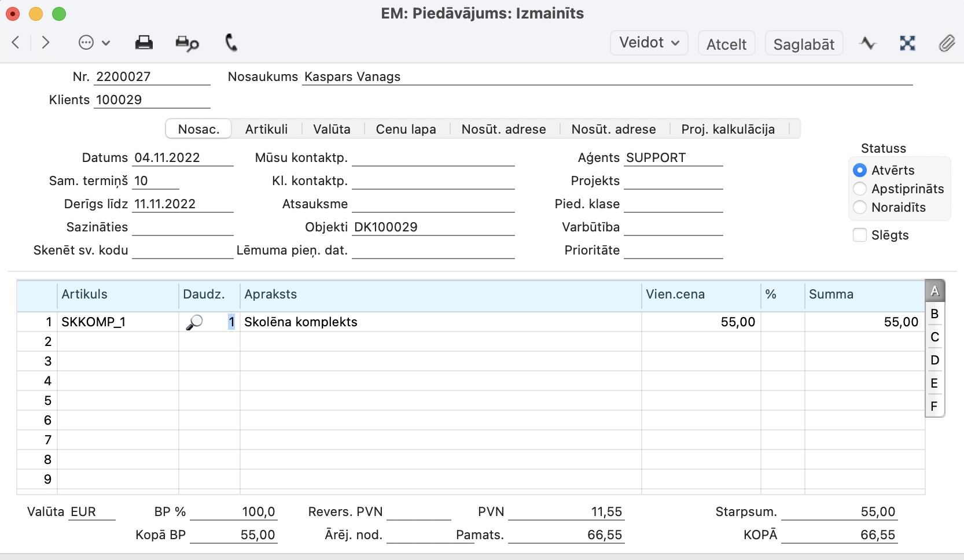This screenshot has height=560, width=964.
Task: Click the phone call icon
Action: coord(231,42)
